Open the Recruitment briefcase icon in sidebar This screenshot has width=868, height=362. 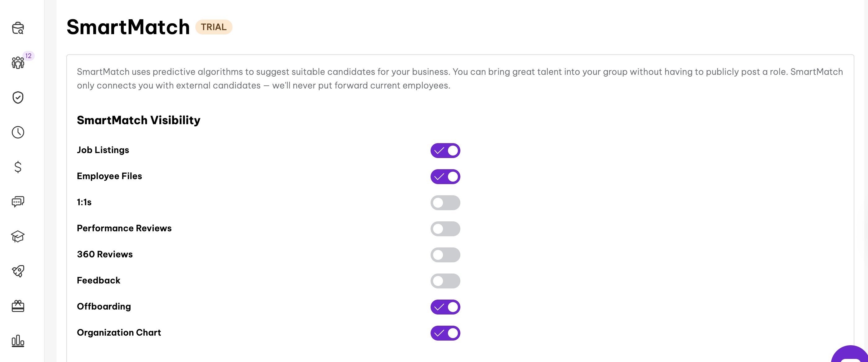[x=18, y=28]
